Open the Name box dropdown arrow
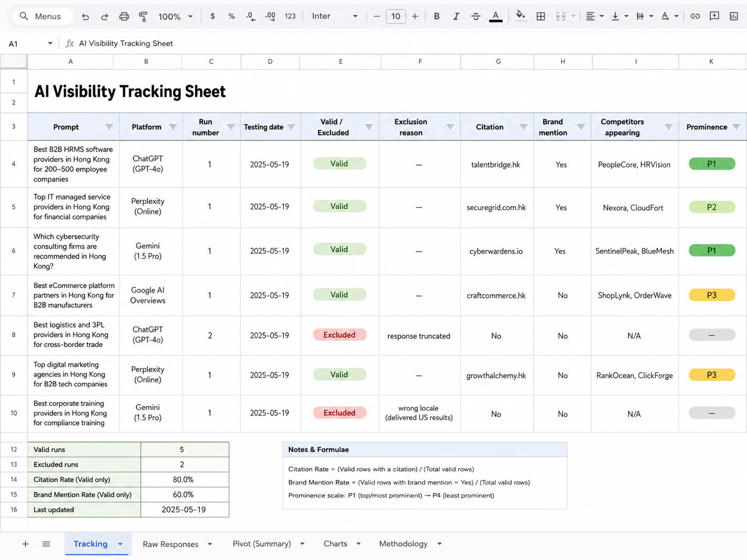This screenshot has height=560, width=747. [x=50, y=43]
